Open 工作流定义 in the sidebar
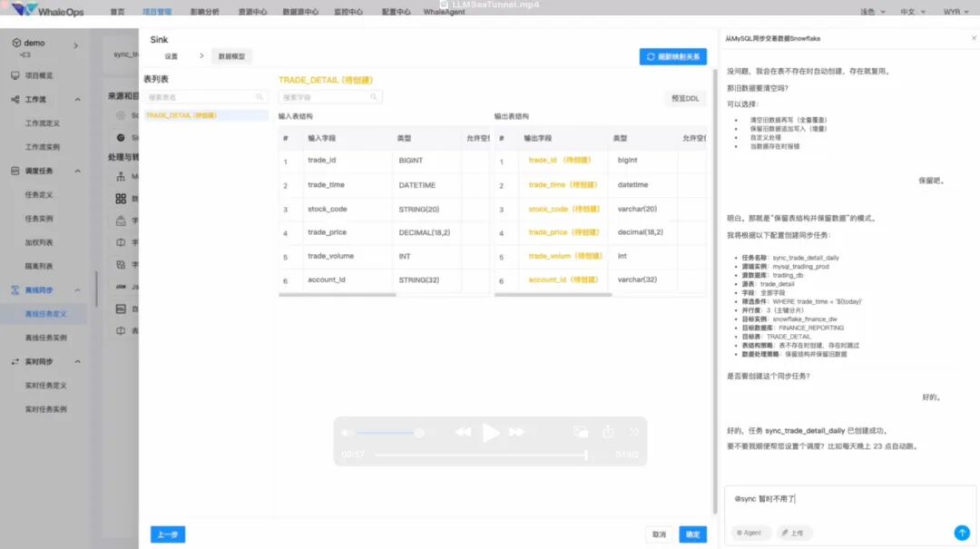The image size is (980, 549). pyautogui.click(x=43, y=123)
